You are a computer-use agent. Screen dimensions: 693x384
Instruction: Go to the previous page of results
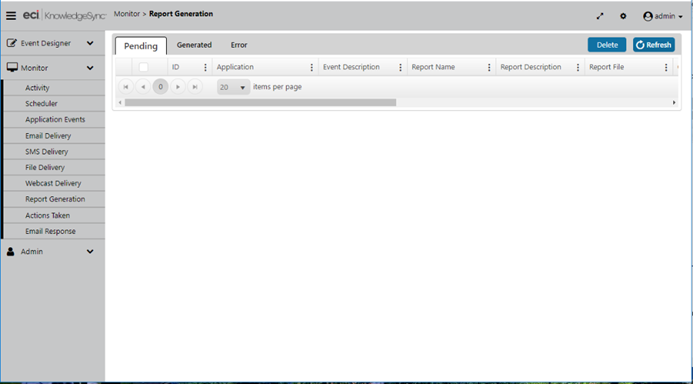pos(143,87)
